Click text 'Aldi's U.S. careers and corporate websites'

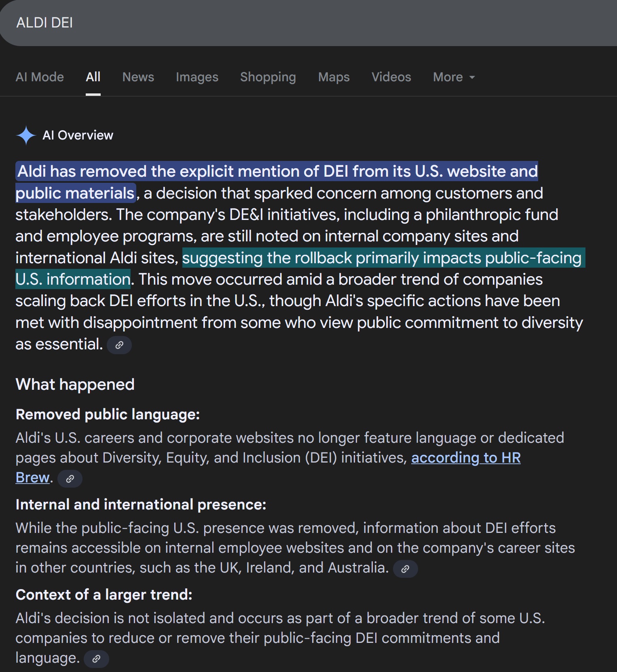pyautogui.click(x=154, y=438)
